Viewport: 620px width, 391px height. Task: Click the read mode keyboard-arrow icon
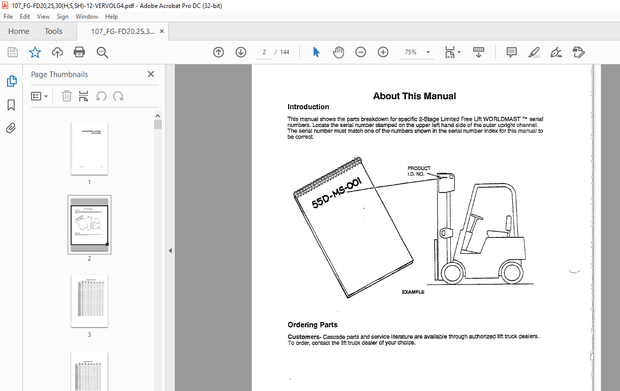(x=478, y=52)
